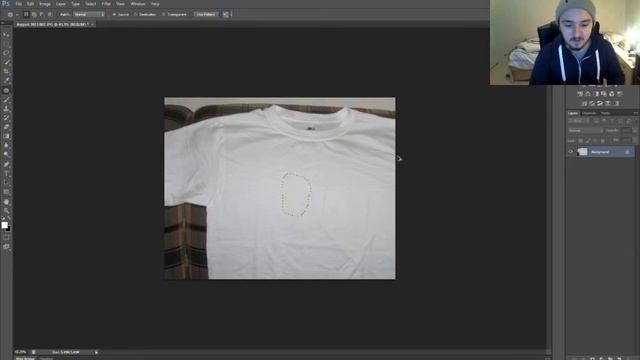This screenshot has width=640, height=360.
Task: Click the Use Pattern button
Action: (x=206, y=14)
